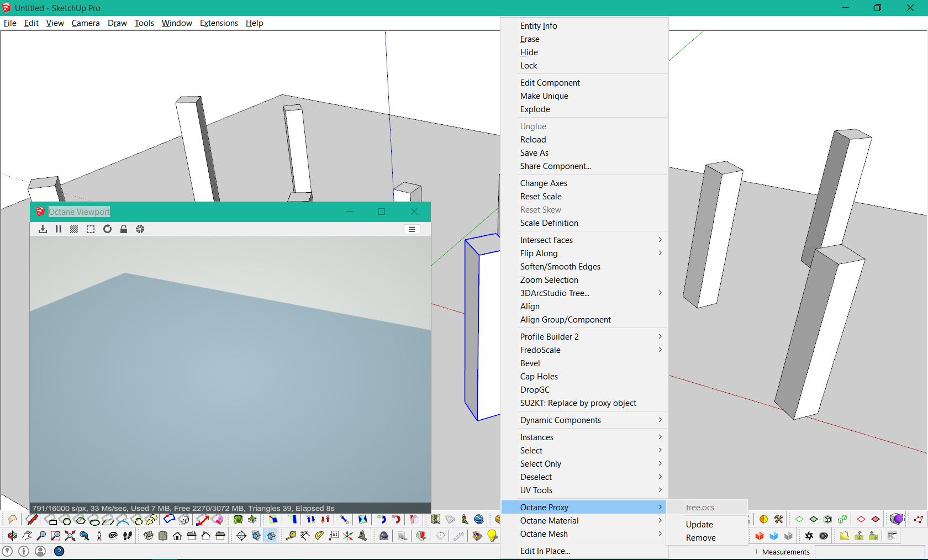Select the Walk footprints tool
This screenshot has height=560, width=928.
(128, 536)
